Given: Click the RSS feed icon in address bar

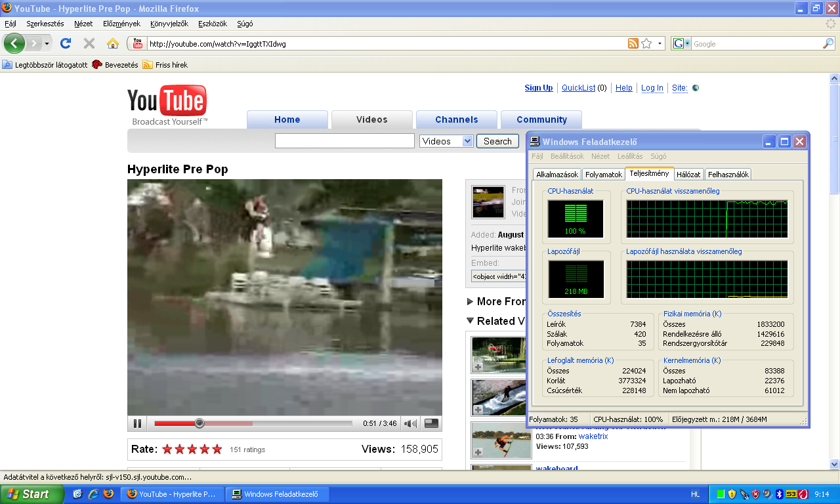Looking at the screenshot, I should pyautogui.click(x=633, y=44).
